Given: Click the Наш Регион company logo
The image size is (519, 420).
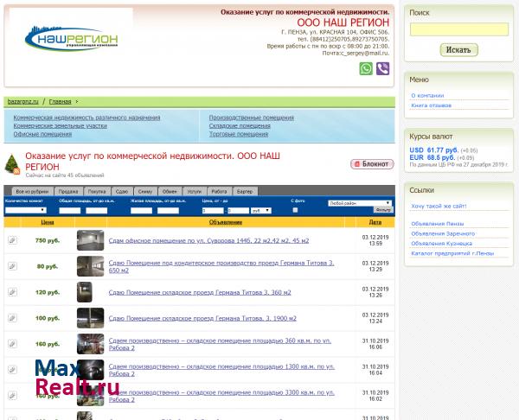Looking at the screenshot, I should 72,39.
